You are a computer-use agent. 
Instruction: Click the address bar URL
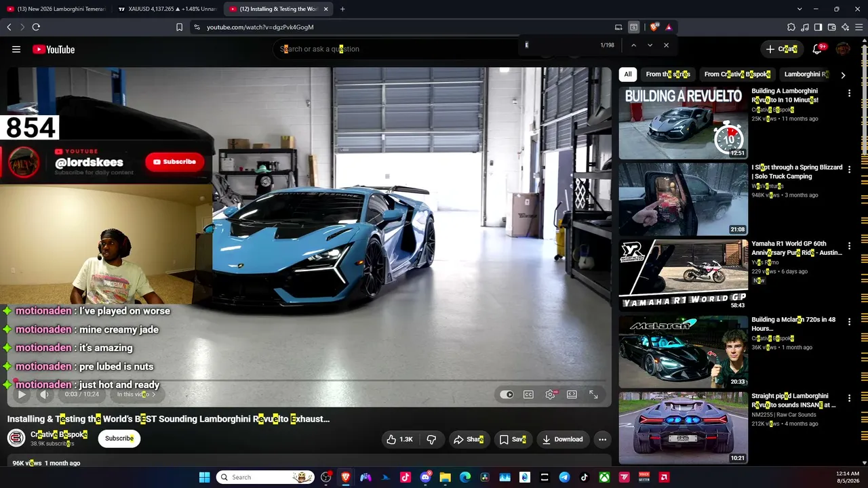click(260, 27)
